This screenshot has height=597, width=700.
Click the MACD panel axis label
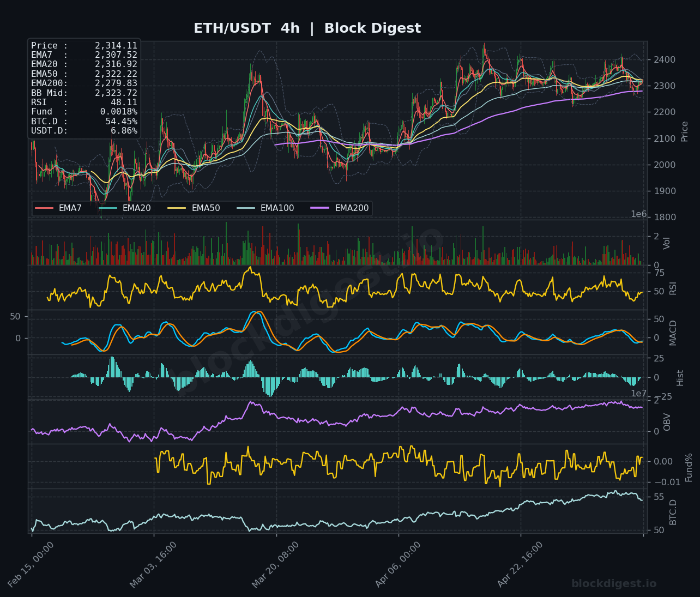point(673,333)
